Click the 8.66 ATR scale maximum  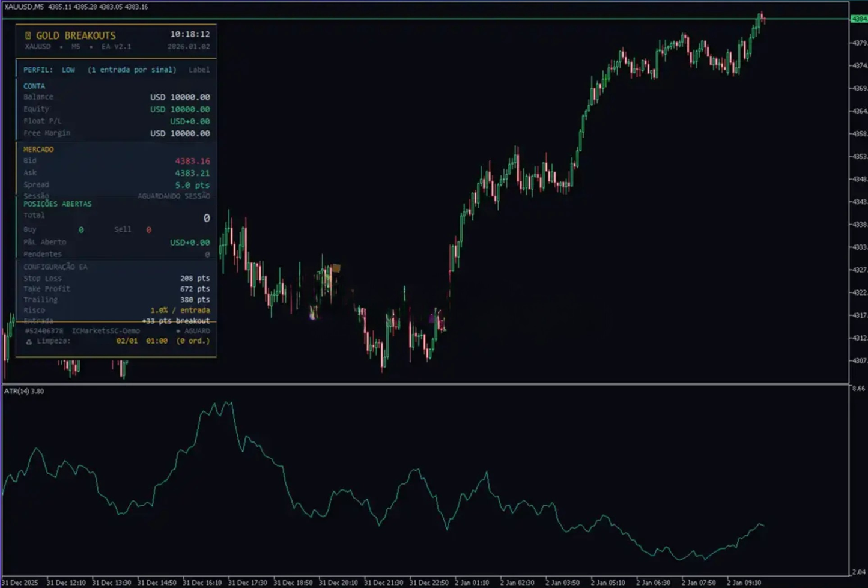[858, 389]
